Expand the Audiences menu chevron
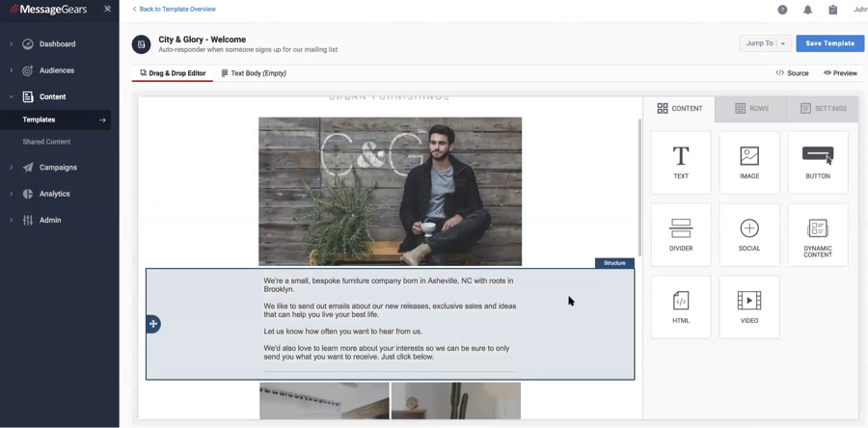 point(11,70)
